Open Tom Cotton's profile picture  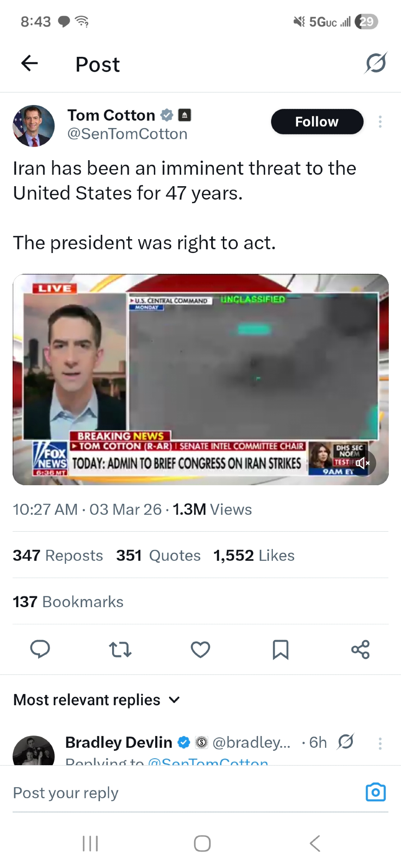[x=34, y=126]
